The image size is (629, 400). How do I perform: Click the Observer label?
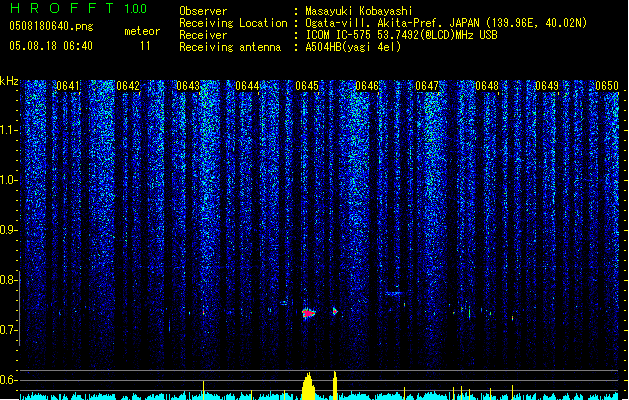tap(203, 11)
